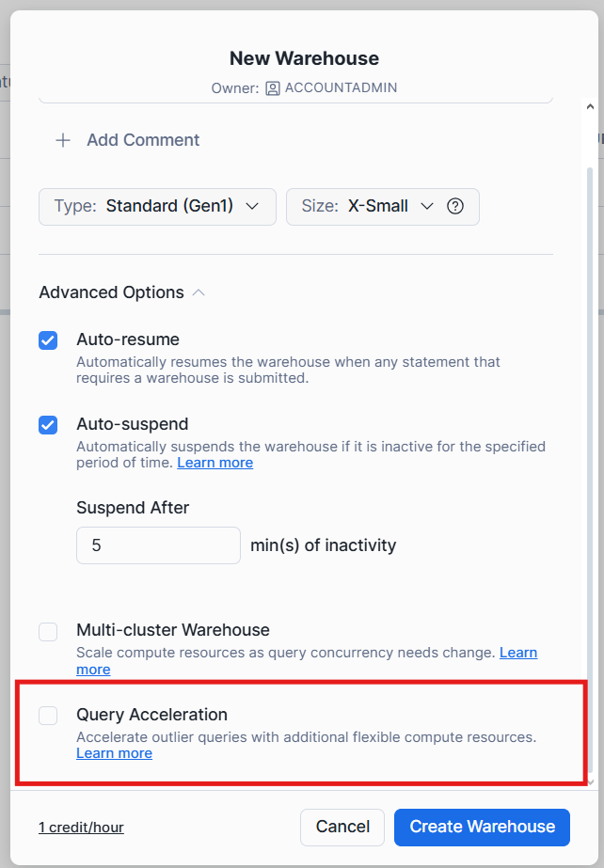The width and height of the screenshot is (604, 868).
Task: Click the question mark help icon
Action: click(455, 206)
